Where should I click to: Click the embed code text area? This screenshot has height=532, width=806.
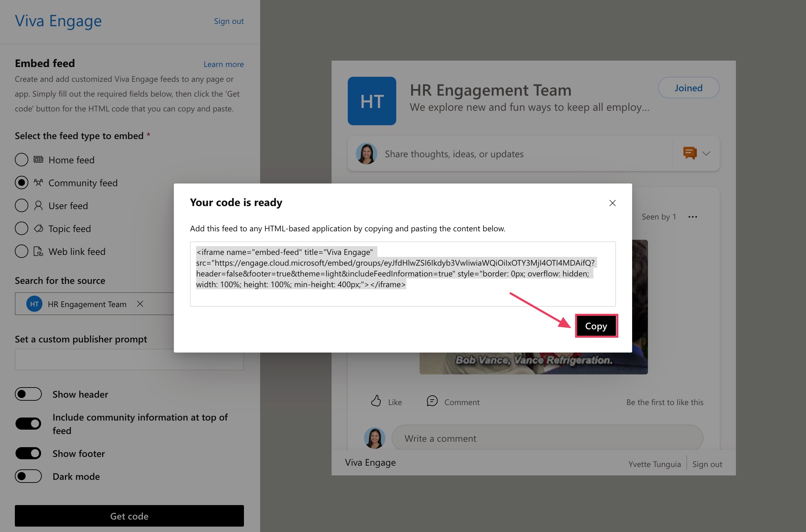[x=403, y=273]
